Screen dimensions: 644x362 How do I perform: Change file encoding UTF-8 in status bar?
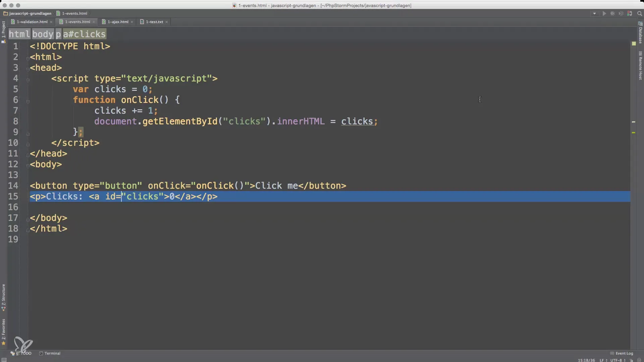point(618,360)
